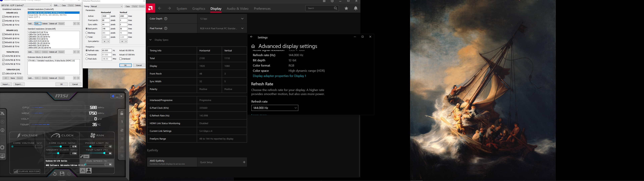The height and width of the screenshot is (181, 644).
Task: Enable the Interlaced checkbox
Action: pyautogui.click(x=121, y=59)
